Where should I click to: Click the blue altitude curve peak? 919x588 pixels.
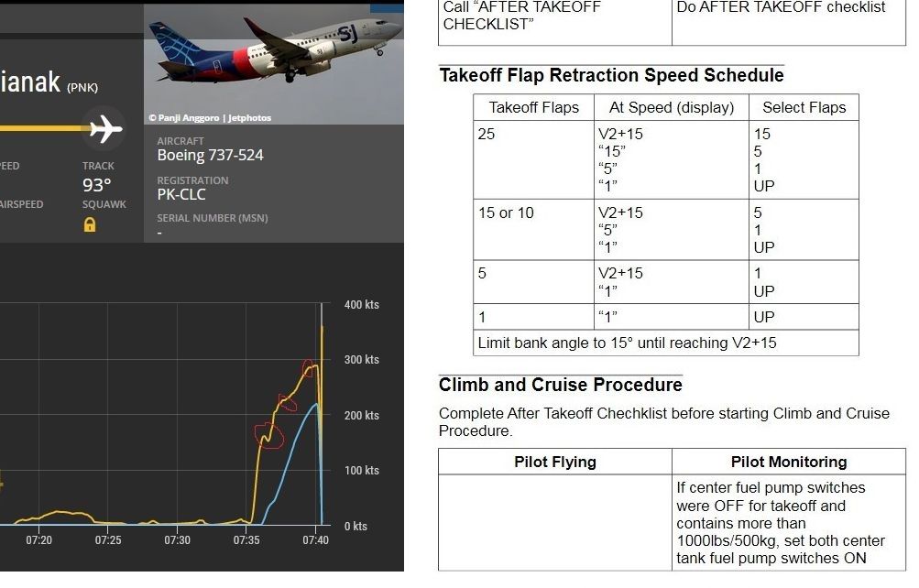316,404
